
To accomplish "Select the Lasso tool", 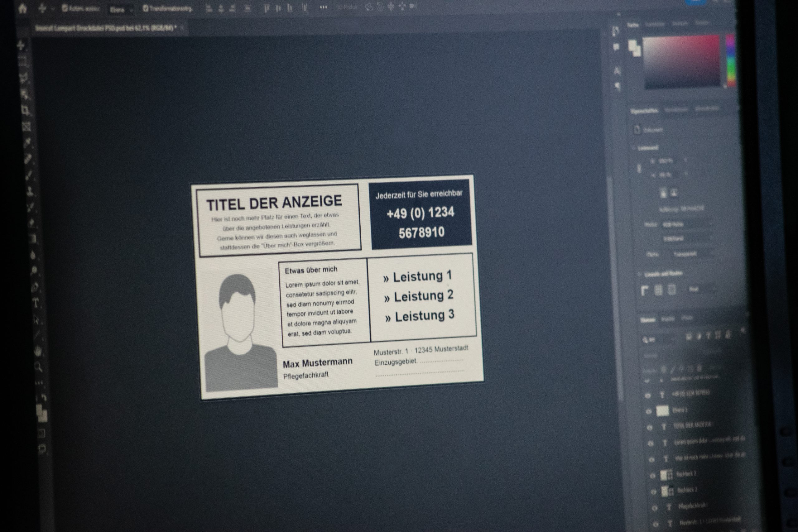I will tap(24, 78).
